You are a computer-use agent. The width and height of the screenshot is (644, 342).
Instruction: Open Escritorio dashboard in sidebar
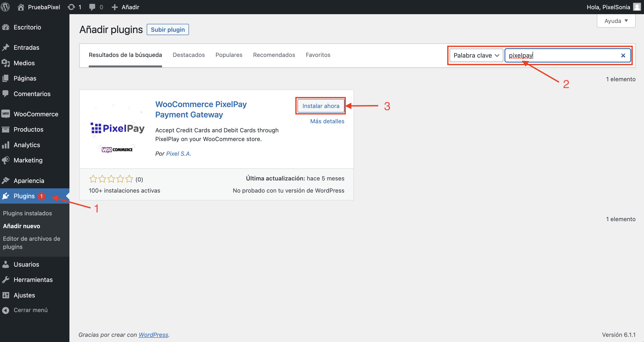[27, 27]
